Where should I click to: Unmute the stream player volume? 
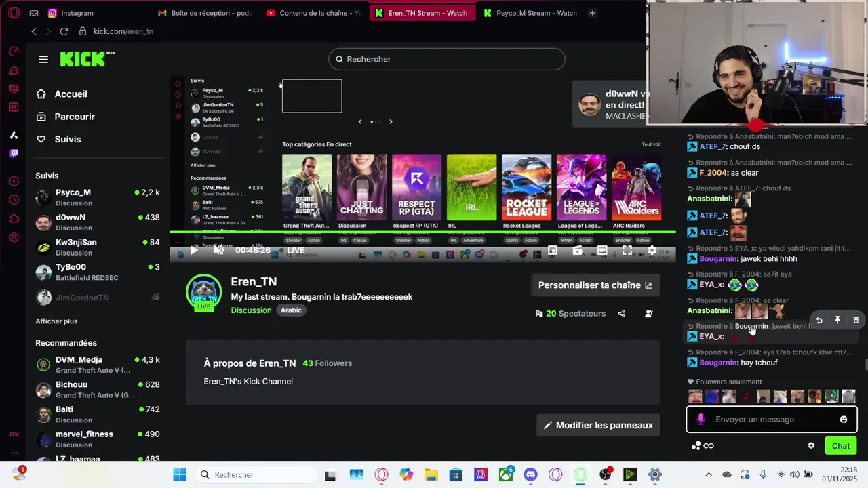[x=219, y=250]
